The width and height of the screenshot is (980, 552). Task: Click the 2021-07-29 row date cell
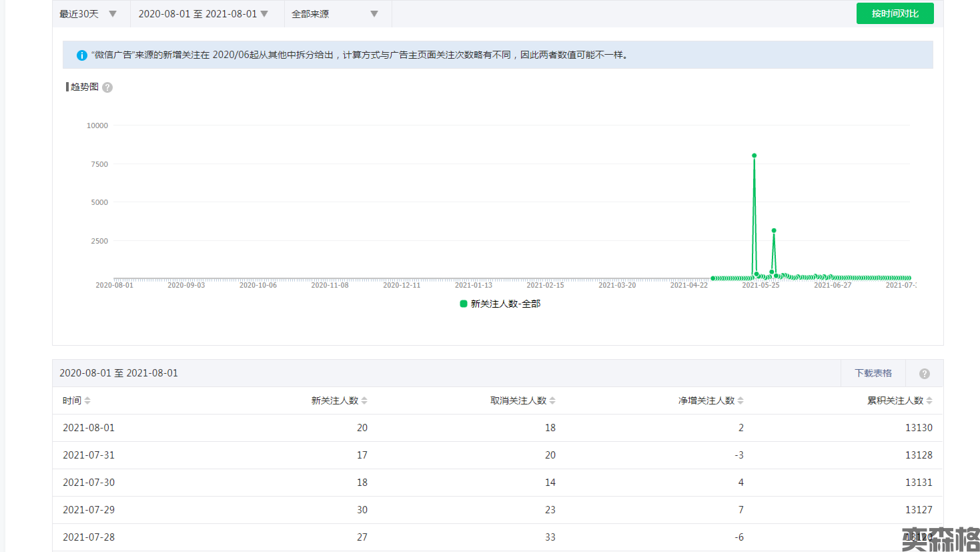coord(89,510)
